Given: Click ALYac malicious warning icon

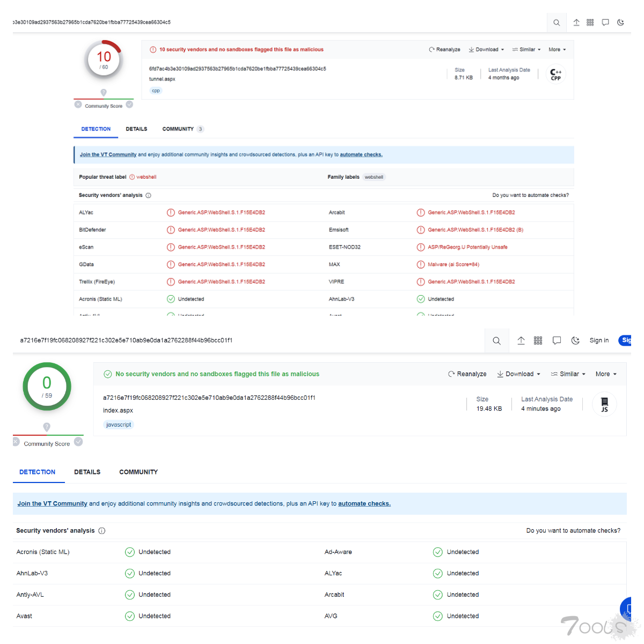Looking at the screenshot, I should tap(171, 213).
